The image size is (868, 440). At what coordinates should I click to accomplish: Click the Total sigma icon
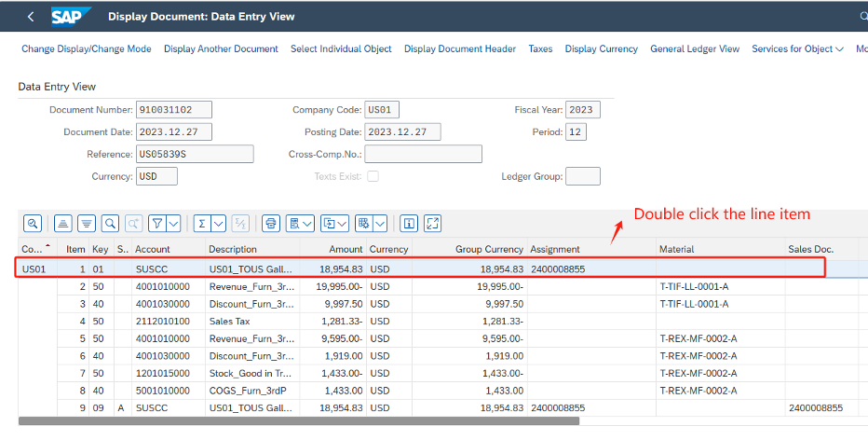(201, 223)
